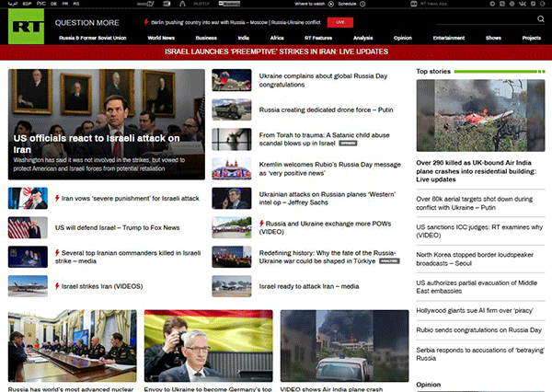This screenshot has width=552, height=392.
Task: Open the US officials react to Israeli attack story
Action: click(107, 124)
